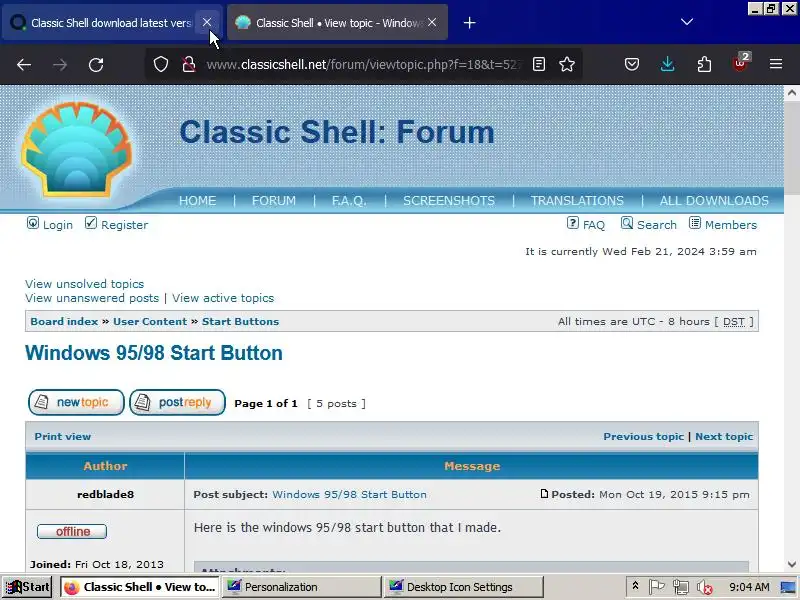This screenshot has width=800, height=600.
Task: Open TRANSLATIONS in the site navigation
Action: 577,201
